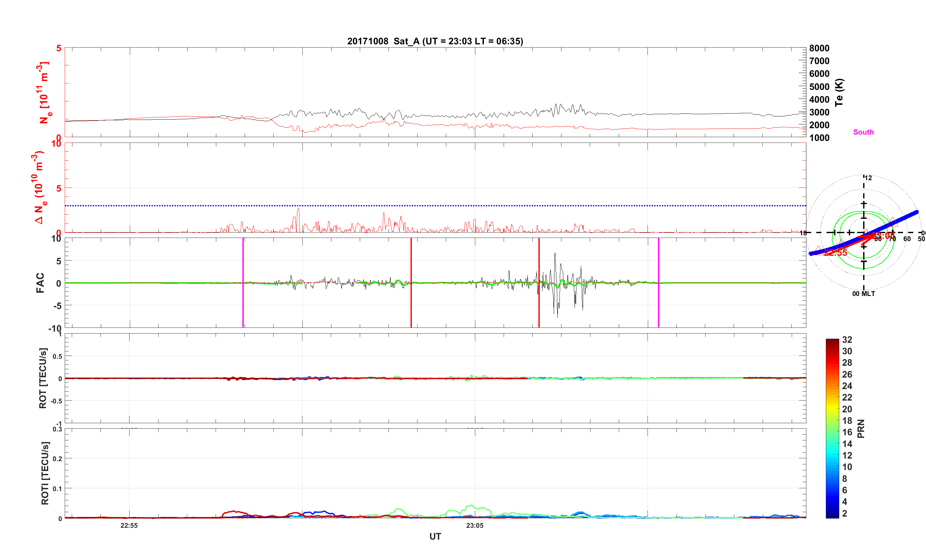Click the PRN colorbar label
The image size is (926, 560).
(861, 429)
